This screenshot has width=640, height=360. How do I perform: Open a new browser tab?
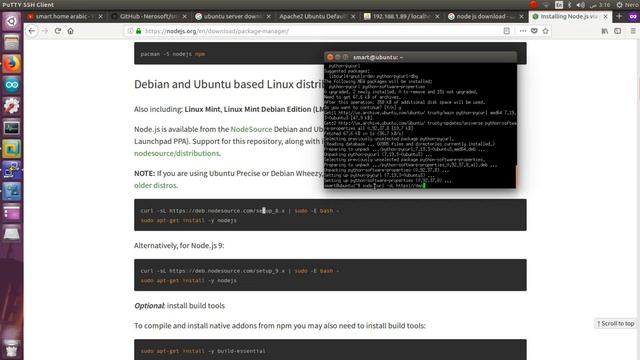click(x=619, y=16)
